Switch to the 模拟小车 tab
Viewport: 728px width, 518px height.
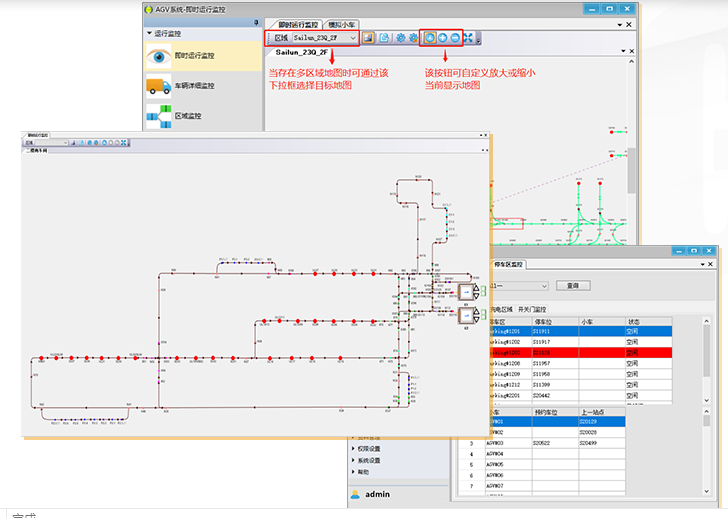tap(342, 24)
